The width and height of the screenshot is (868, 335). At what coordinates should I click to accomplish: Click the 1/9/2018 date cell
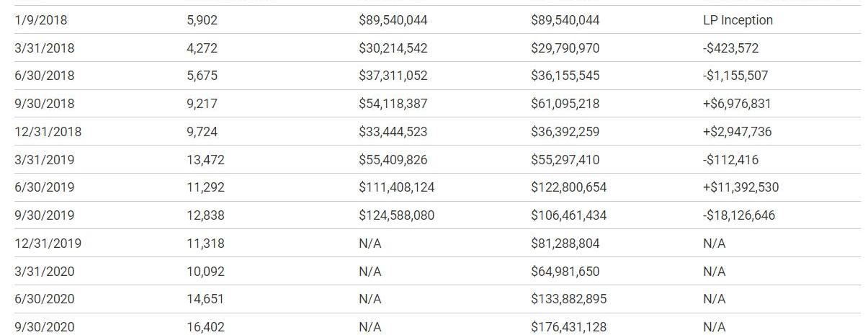pos(40,20)
